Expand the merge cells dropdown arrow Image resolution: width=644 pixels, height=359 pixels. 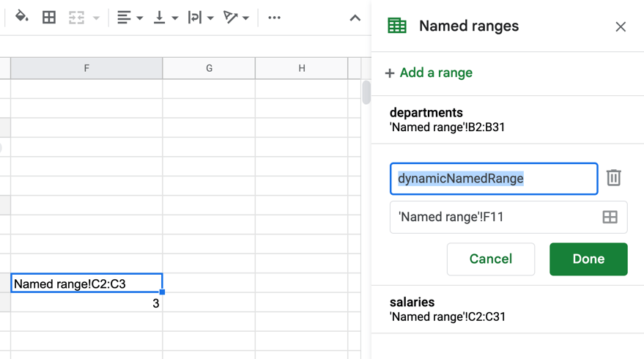[x=96, y=18]
